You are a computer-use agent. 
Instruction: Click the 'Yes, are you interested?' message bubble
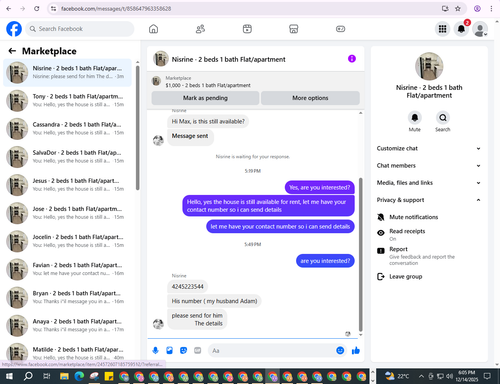[320, 188]
